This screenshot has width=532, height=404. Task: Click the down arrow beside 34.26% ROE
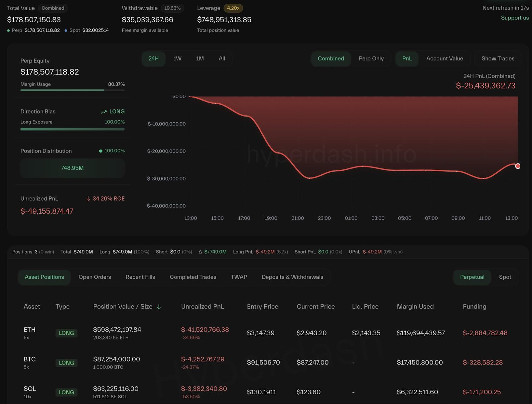88,198
